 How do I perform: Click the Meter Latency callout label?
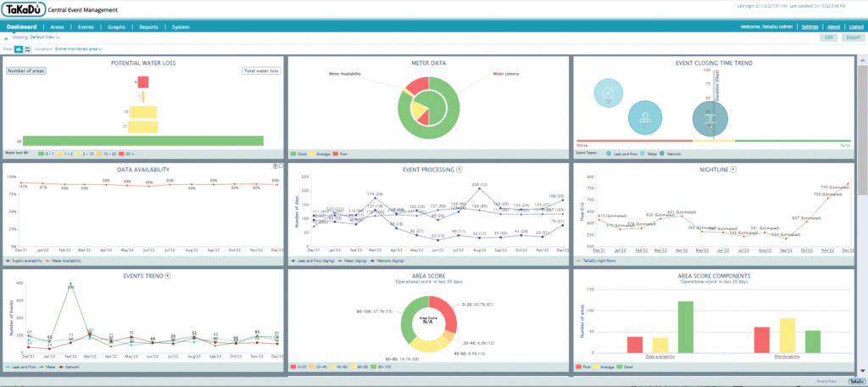(x=505, y=74)
